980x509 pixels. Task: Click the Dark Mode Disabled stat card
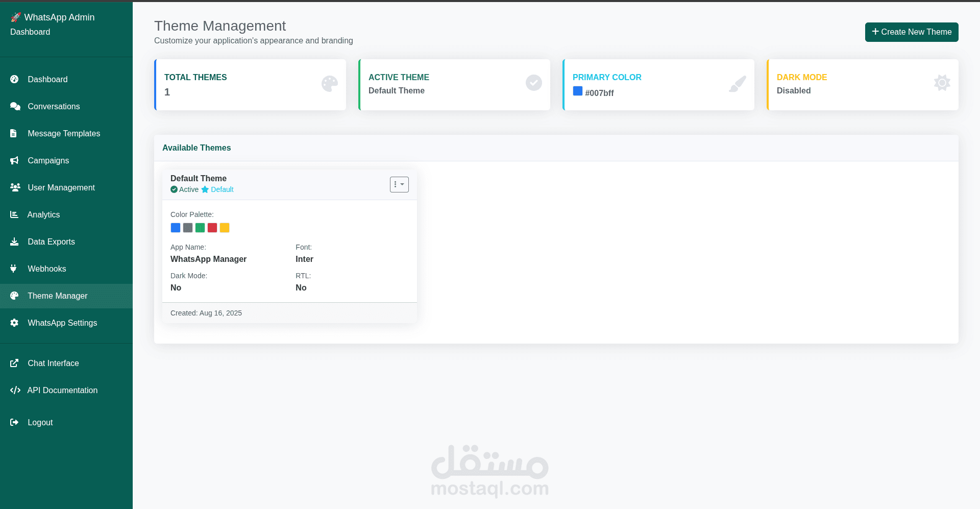coord(863,85)
